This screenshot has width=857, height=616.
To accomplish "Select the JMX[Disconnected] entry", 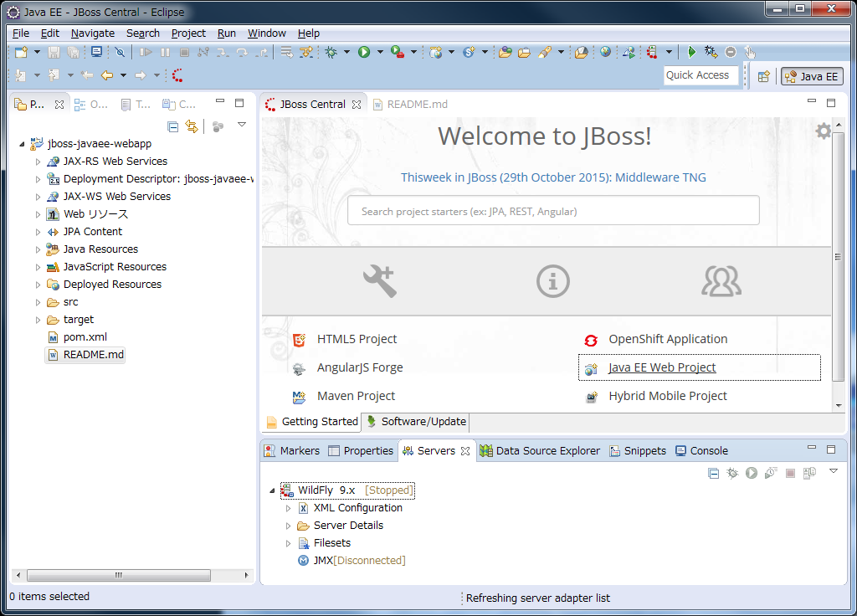I will point(359,561).
